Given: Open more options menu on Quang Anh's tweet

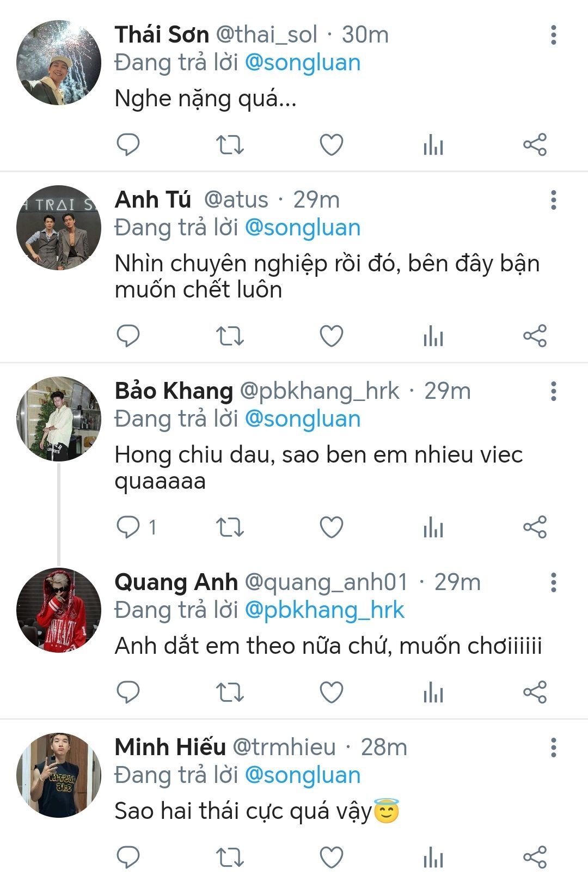Looking at the screenshot, I should click(553, 582).
